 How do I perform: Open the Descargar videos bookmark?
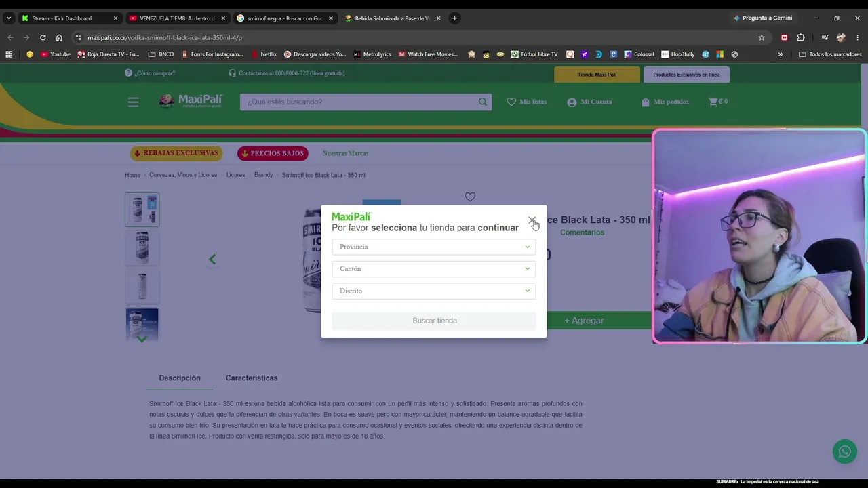pos(315,54)
